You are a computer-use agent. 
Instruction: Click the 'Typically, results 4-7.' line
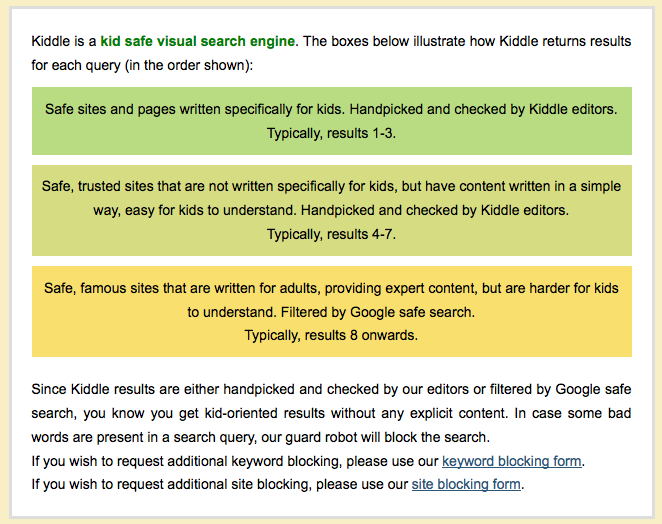pos(331,234)
